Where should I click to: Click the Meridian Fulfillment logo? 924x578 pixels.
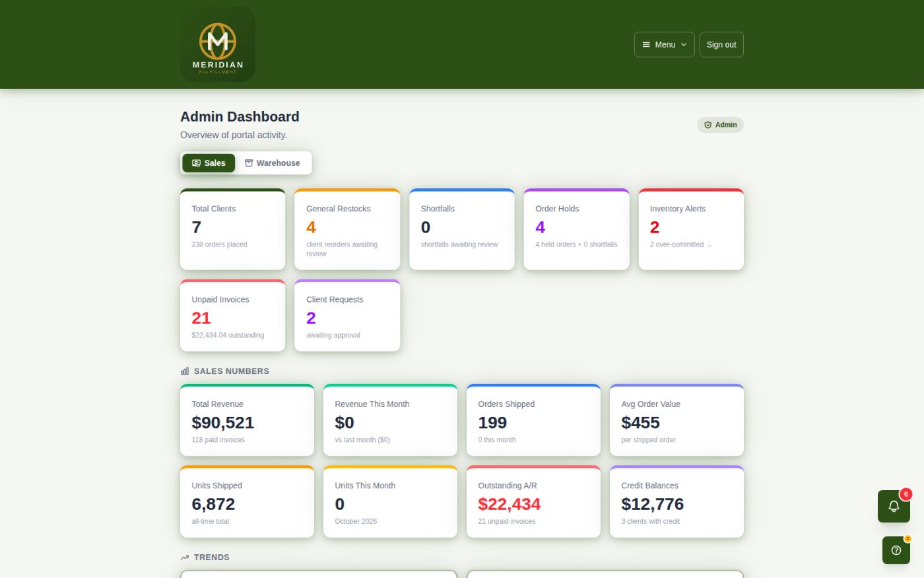click(x=218, y=44)
